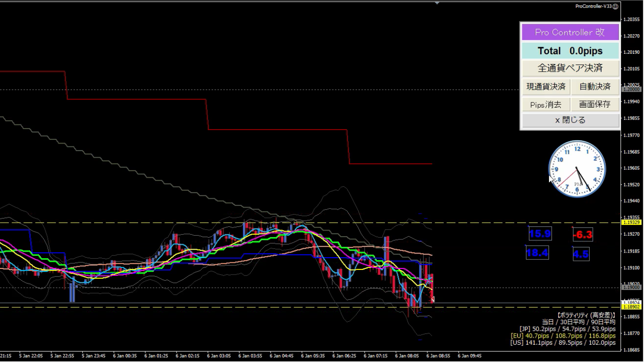Click the 当日 / 30日平均 / 90日平均 line
644x362 pixels.
[x=578, y=322]
